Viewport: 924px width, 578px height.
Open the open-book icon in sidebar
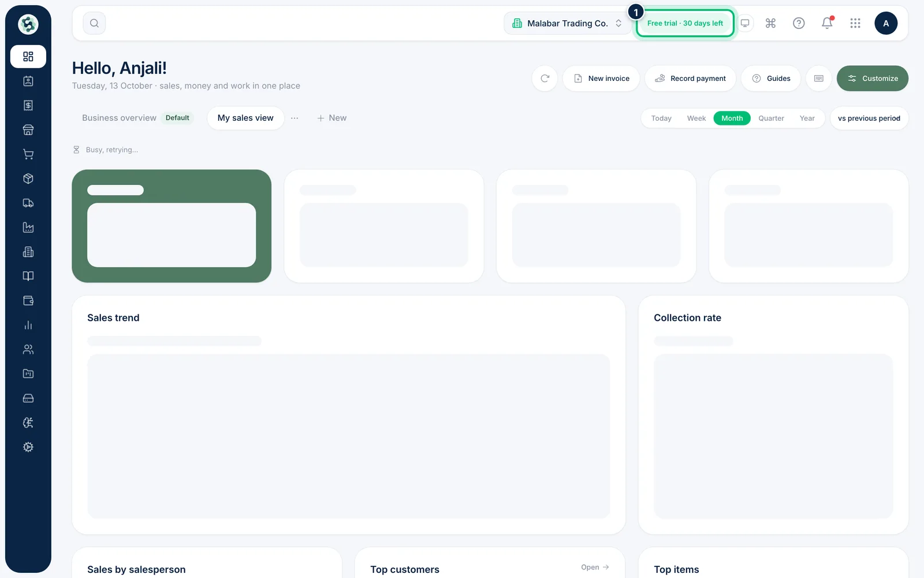(x=28, y=276)
